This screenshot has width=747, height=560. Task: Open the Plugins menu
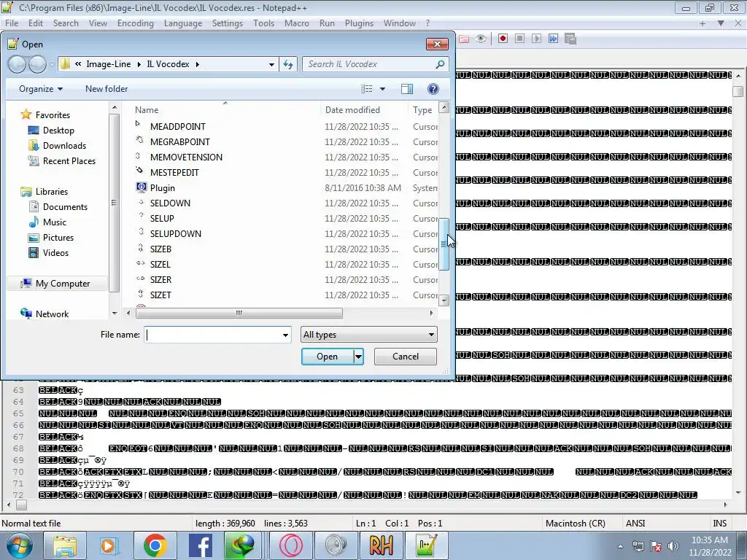point(359,23)
